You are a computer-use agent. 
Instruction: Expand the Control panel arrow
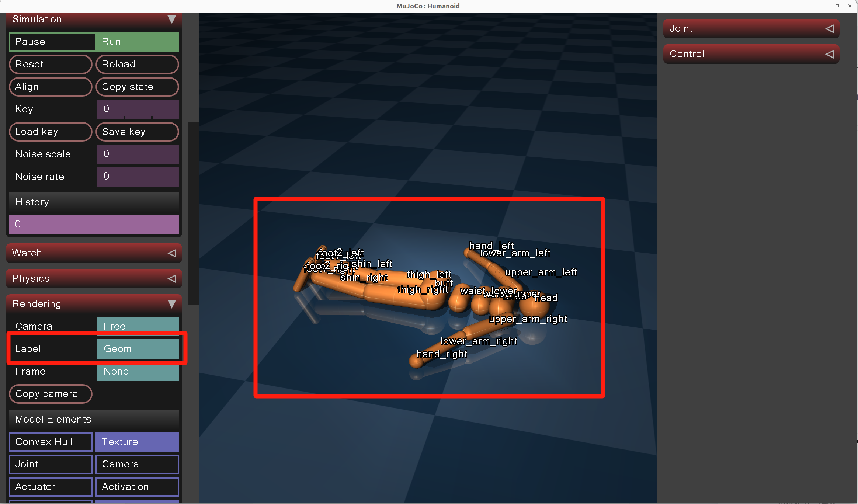pyautogui.click(x=829, y=54)
